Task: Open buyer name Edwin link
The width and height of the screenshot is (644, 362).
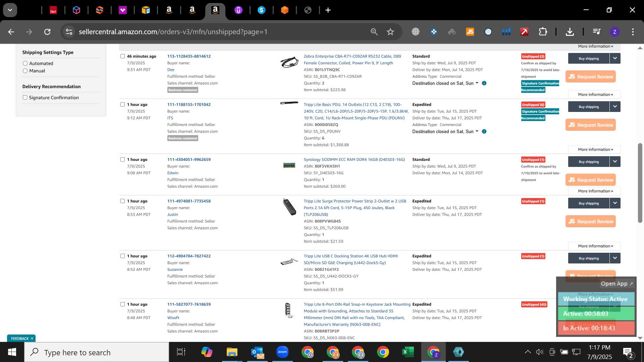Action: 173,173
